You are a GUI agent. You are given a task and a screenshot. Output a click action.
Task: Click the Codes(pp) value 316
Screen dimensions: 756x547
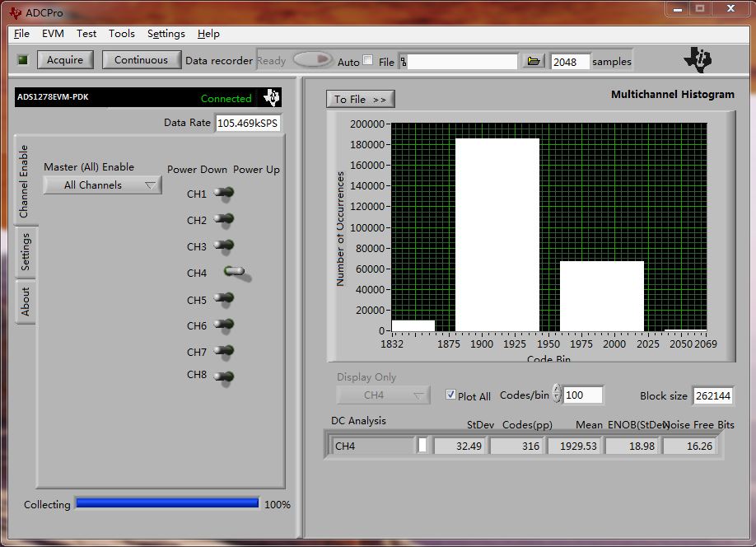coord(518,446)
